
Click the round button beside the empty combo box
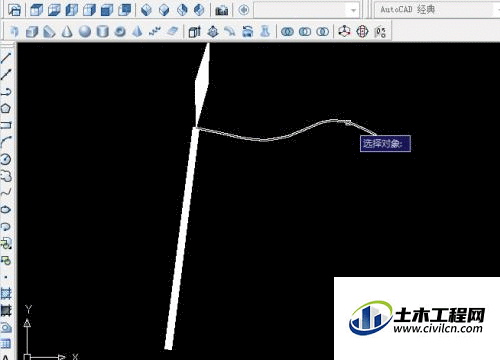point(244,10)
